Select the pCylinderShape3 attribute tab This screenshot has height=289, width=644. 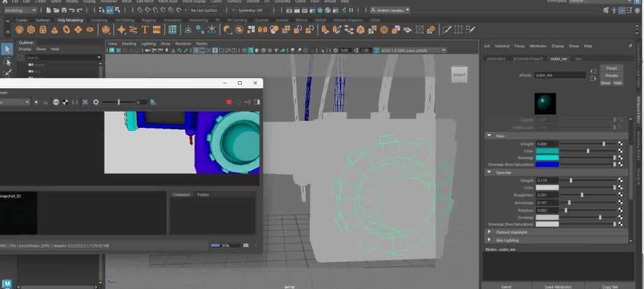[x=527, y=58]
